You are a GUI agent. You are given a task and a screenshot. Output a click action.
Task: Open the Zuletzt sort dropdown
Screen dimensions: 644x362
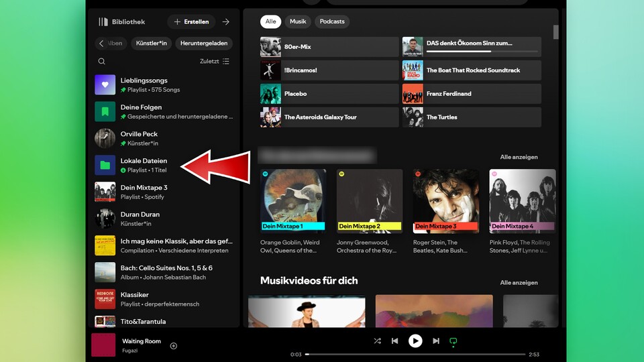point(215,61)
